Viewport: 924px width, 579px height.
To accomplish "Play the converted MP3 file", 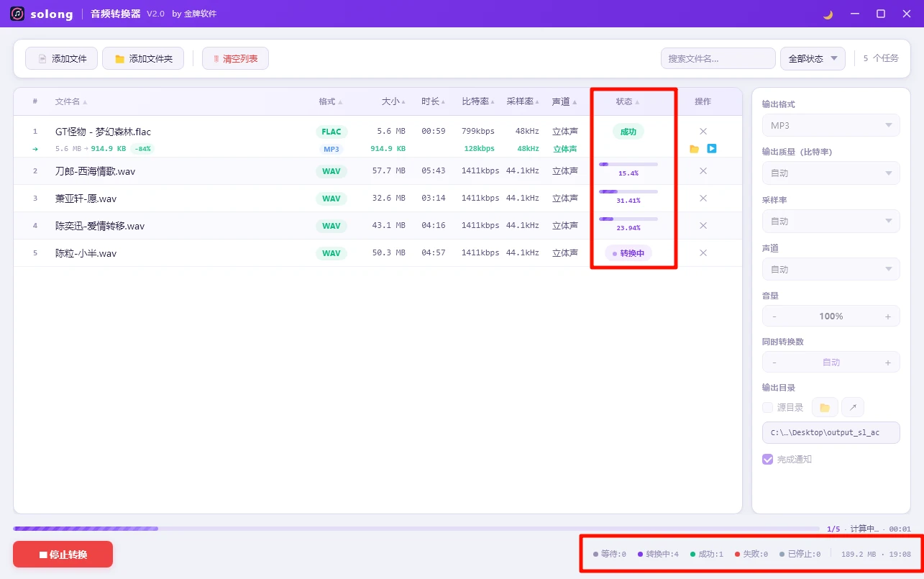I will [x=711, y=149].
